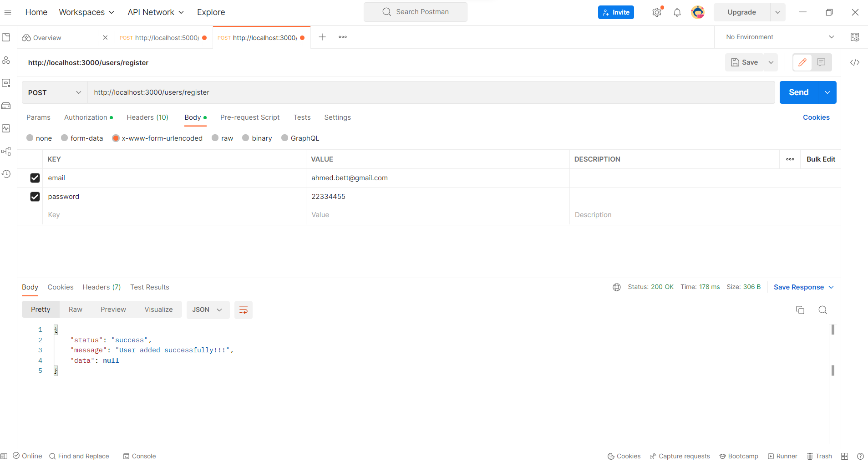Copy the response body to clipboard
This screenshot has width=868, height=462.
click(800, 310)
